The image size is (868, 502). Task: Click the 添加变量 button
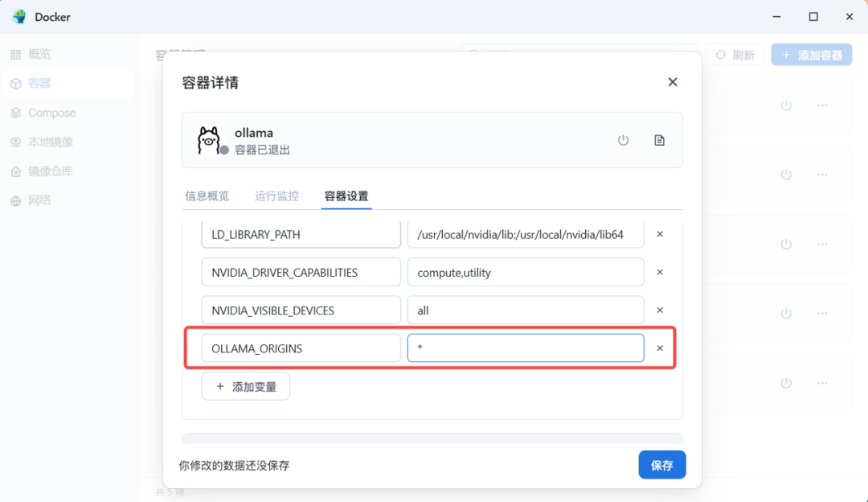(246, 386)
